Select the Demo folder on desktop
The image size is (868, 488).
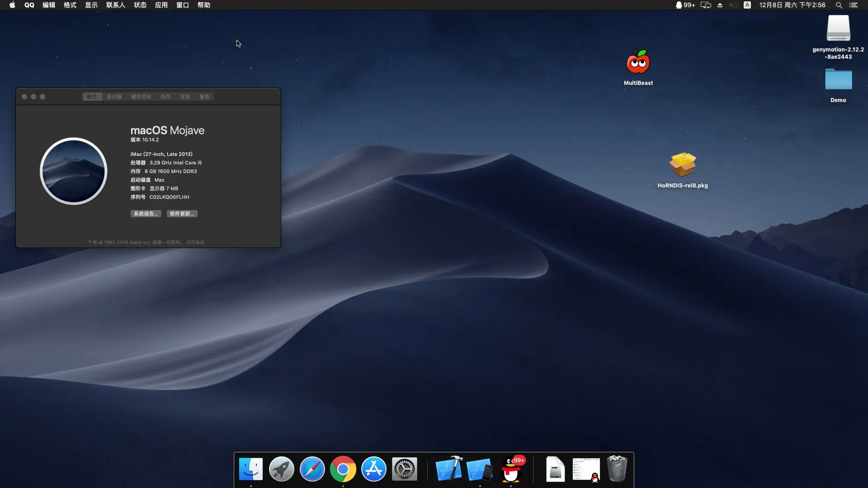pos(838,80)
